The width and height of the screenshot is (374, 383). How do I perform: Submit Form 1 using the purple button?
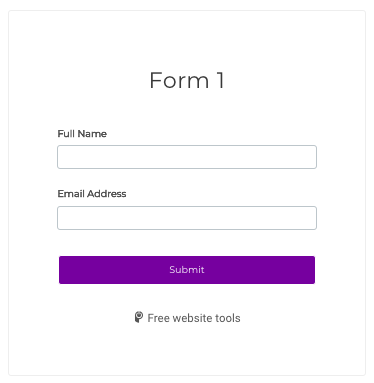point(187,270)
